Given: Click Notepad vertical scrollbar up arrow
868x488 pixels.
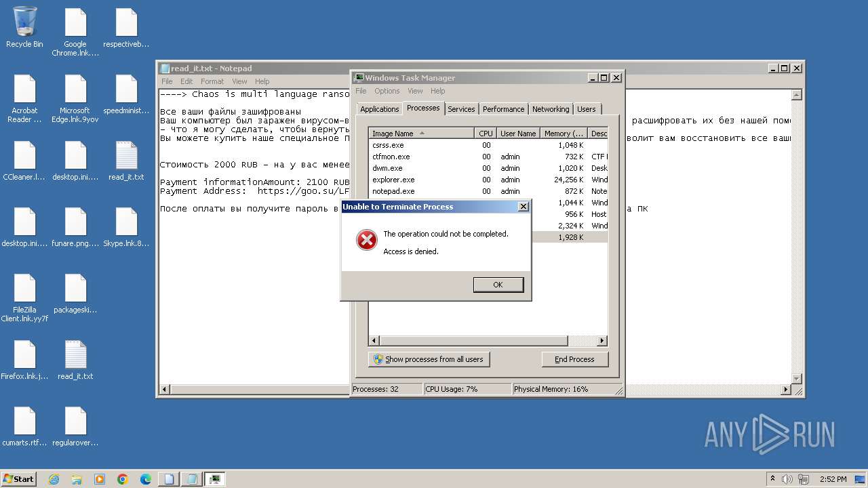Looking at the screenshot, I should 797,94.
